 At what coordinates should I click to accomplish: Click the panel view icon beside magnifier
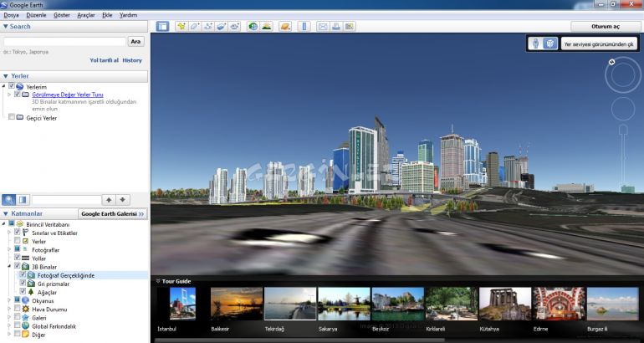click(x=23, y=200)
